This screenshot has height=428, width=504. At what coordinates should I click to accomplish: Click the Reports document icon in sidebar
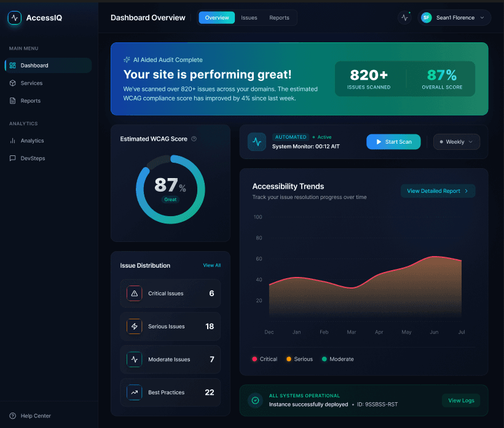13,101
